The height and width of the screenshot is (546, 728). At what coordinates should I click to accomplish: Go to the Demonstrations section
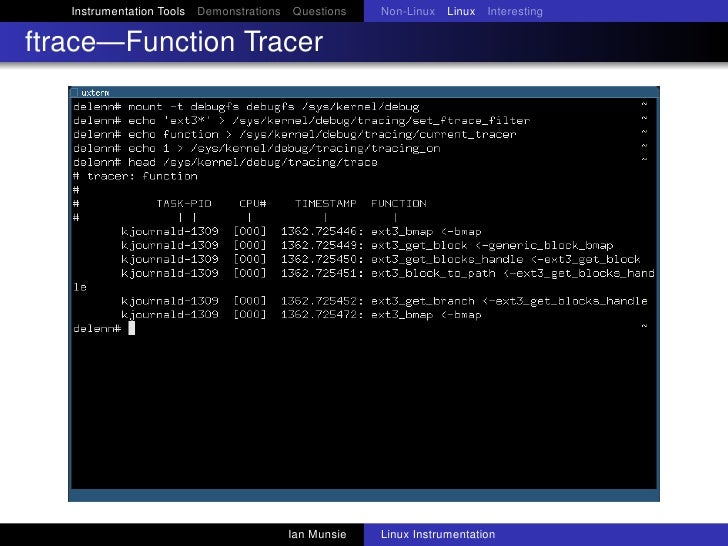click(x=239, y=11)
